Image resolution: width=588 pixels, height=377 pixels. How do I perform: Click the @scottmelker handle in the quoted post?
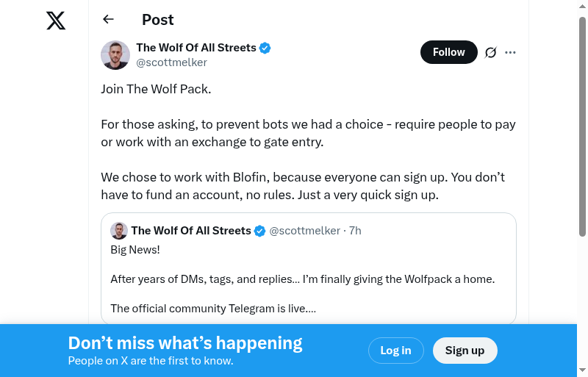[x=304, y=231]
